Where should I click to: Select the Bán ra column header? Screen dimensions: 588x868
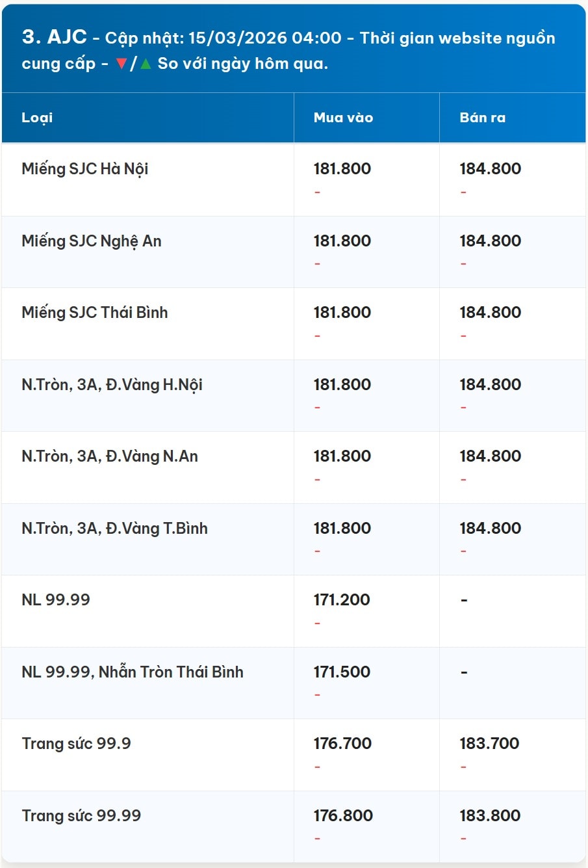click(x=482, y=118)
